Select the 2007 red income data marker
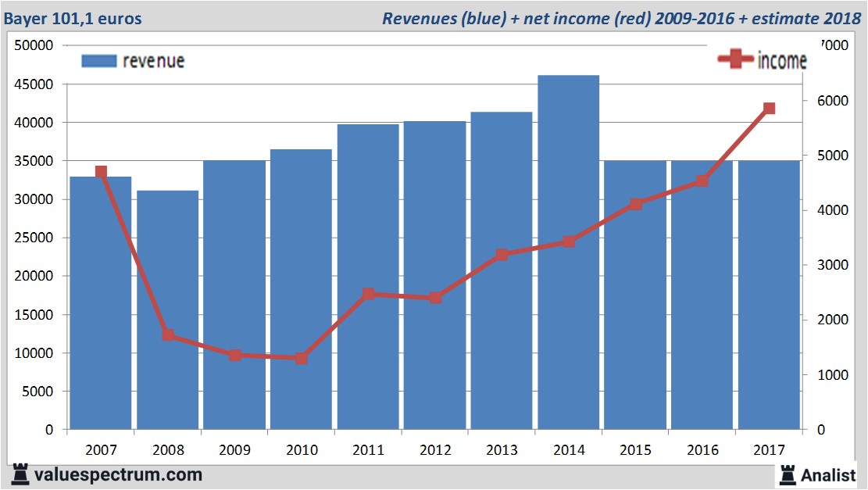868x490 pixels. [x=101, y=172]
